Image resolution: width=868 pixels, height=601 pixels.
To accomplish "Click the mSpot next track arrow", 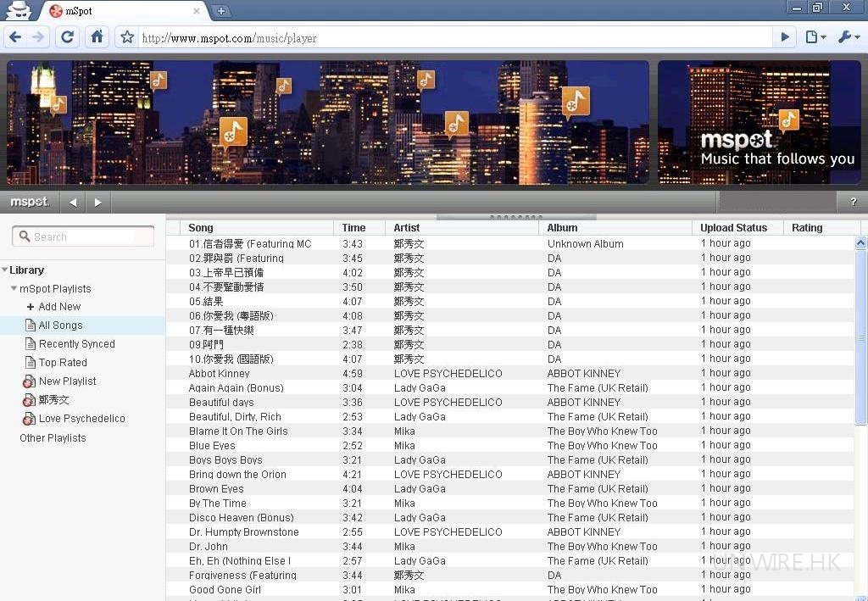I will click(97, 202).
